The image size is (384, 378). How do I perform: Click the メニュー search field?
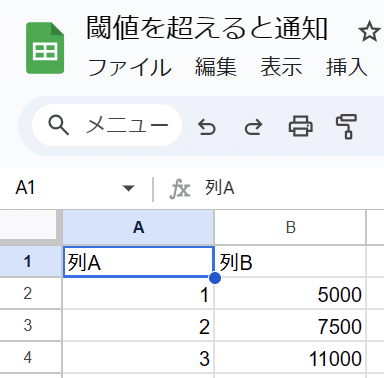click(107, 125)
